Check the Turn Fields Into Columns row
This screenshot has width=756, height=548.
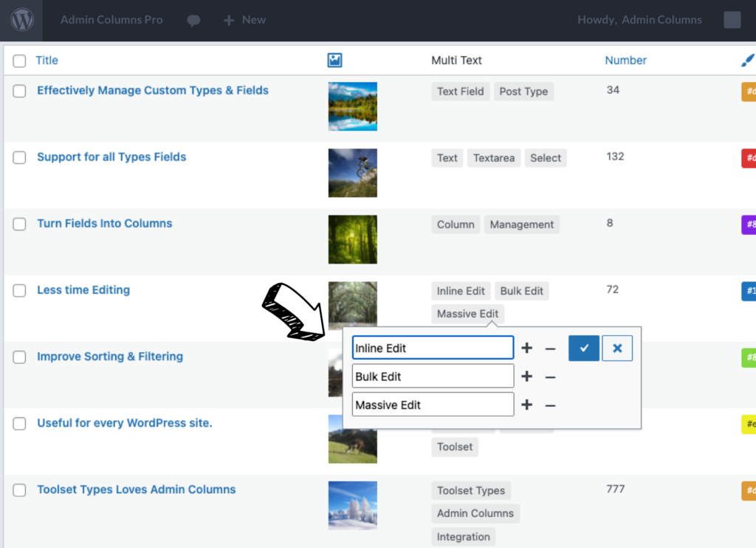[x=19, y=224]
